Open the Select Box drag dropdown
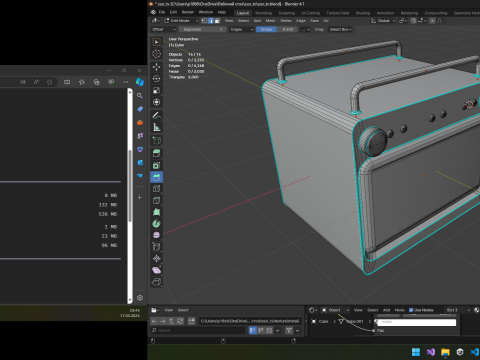This screenshot has width=480, height=360. pyautogui.click(x=341, y=29)
